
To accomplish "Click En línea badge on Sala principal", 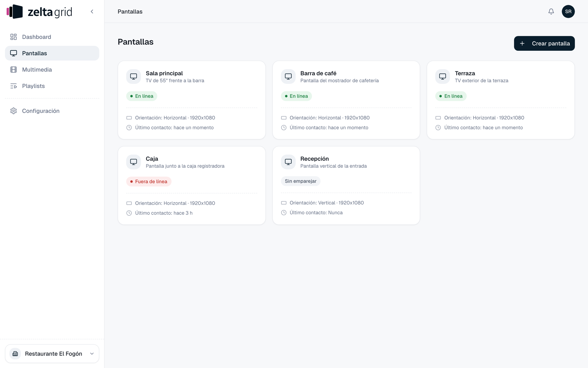I will [x=142, y=96].
